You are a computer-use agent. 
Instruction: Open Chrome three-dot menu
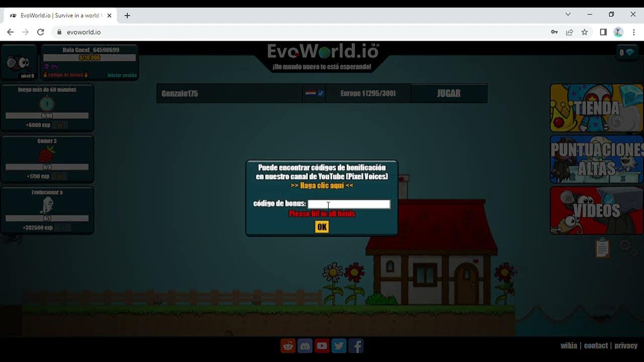click(634, 32)
